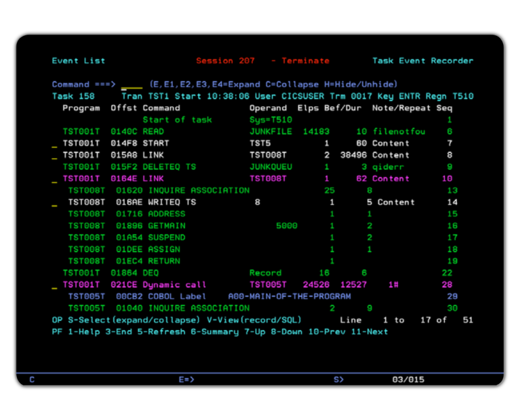Click '6-Summary' PF key label

tap(215, 332)
